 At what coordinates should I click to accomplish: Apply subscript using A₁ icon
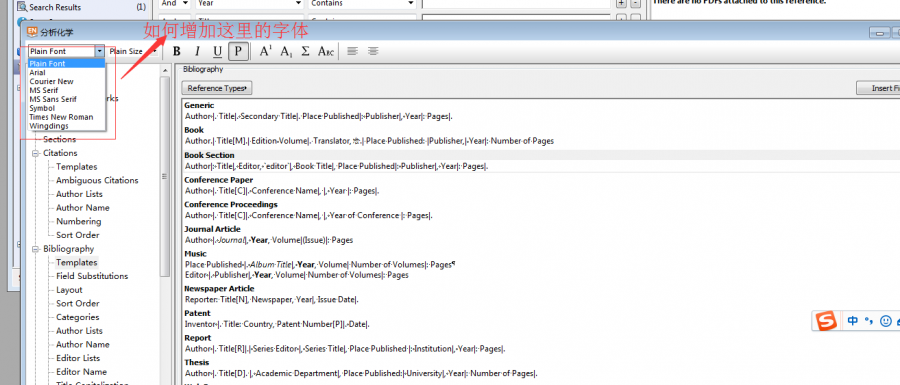click(286, 52)
